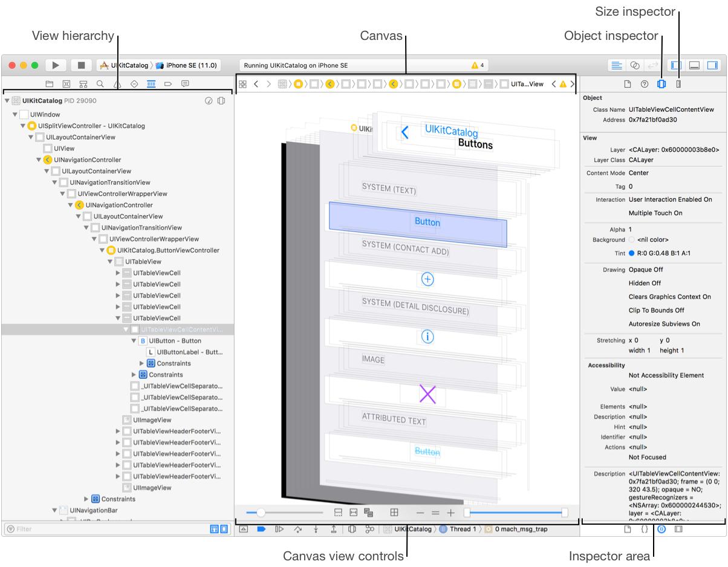
Task: Click the Step Over debug icon
Action: [x=297, y=529]
